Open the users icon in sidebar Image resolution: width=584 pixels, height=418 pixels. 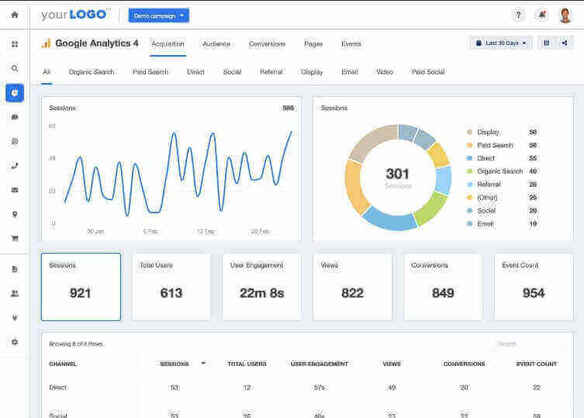pyautogui.click(x=15, y=294)
